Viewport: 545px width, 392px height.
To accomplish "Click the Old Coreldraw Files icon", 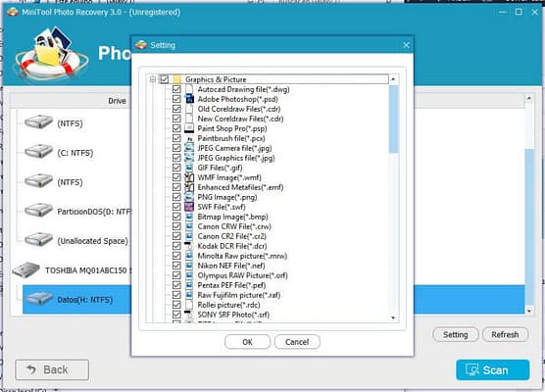I will tap(189, 109).
